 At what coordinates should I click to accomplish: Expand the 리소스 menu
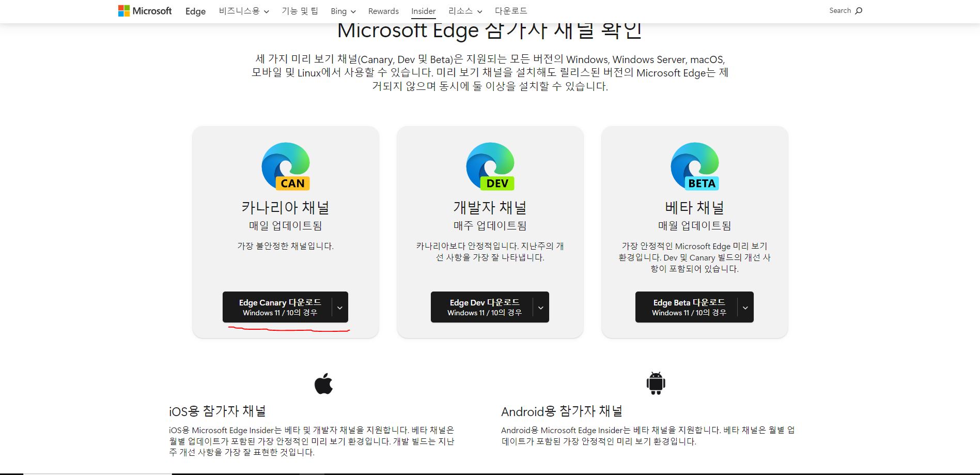pyautogui.click(x=465, y=11)
